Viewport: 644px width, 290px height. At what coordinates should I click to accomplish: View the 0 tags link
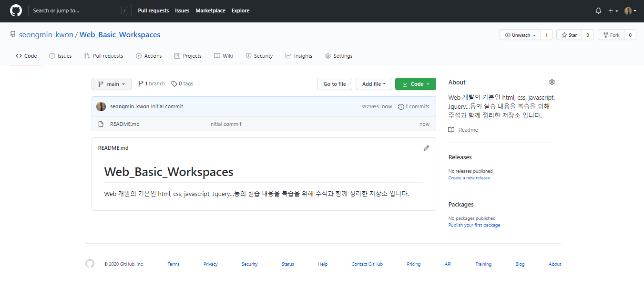(x=183, y=83)
